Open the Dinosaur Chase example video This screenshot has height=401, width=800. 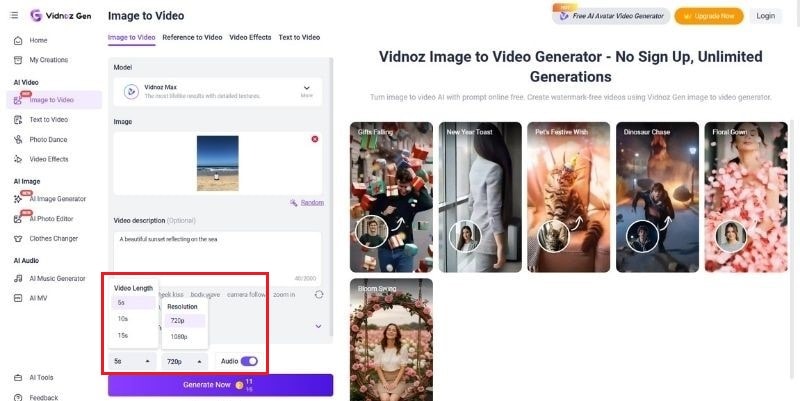657,197
